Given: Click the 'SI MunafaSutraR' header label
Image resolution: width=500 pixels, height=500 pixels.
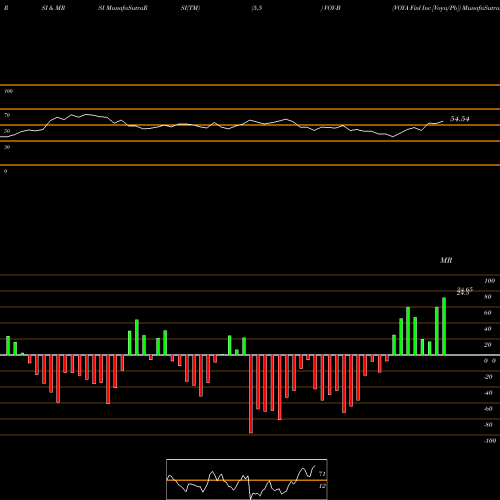Looking at the screenshot, I should (123, 8).
